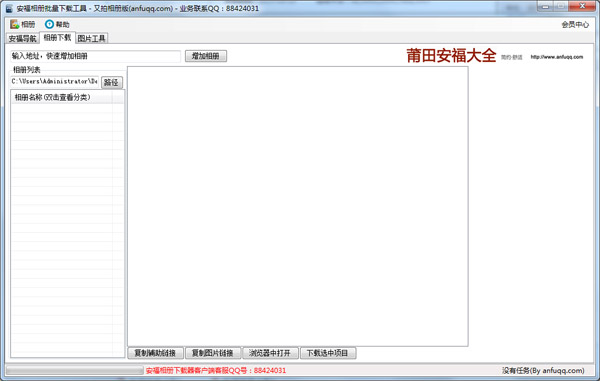Click the 没有任务(By anfuqq.com) status text
This screenshot has width=600, height=381.
543,370
